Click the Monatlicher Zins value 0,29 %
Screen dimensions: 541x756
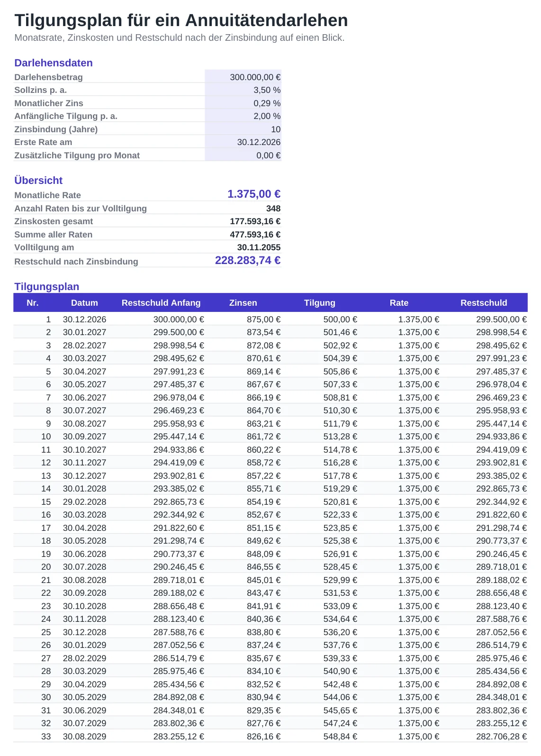tap(243, 103)
